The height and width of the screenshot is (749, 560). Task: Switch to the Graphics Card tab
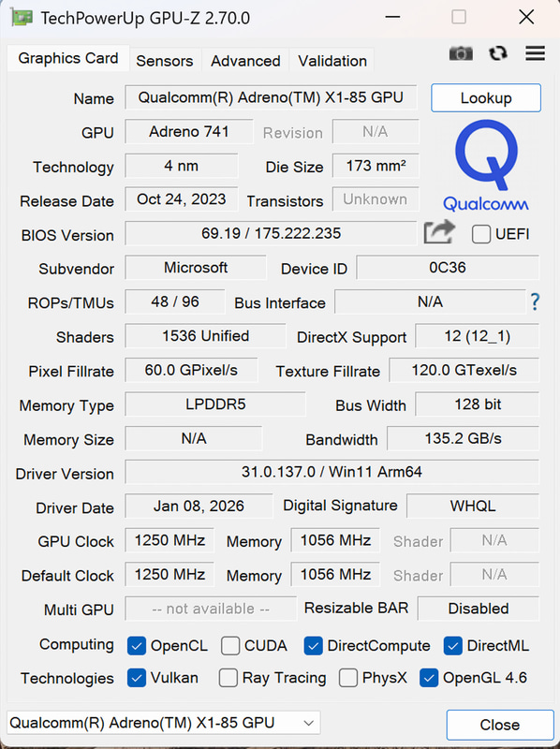(x=67, y=58)
